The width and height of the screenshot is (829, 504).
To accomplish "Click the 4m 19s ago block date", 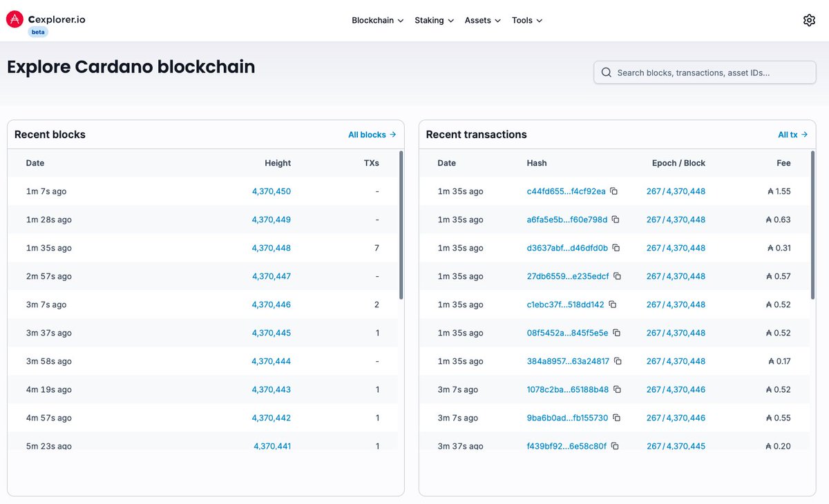I will click(x=48, y=389).
